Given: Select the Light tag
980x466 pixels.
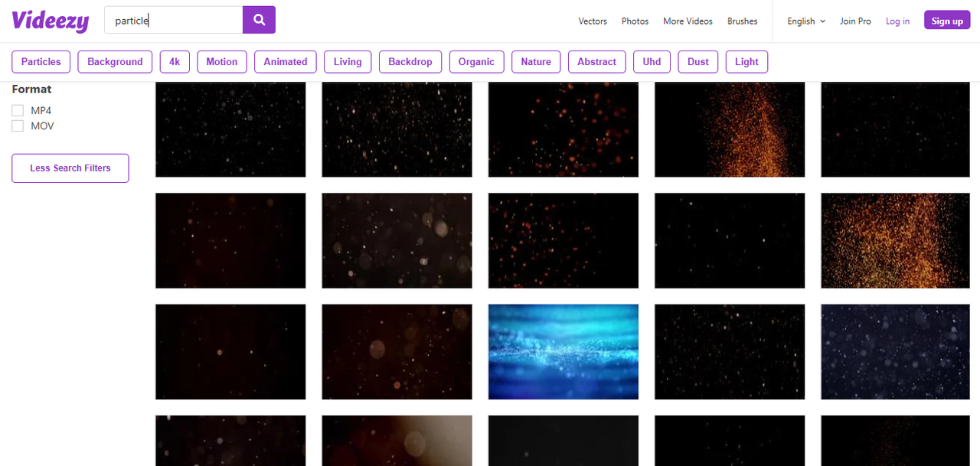Looking at the screenshot, I should click(746, 62).
